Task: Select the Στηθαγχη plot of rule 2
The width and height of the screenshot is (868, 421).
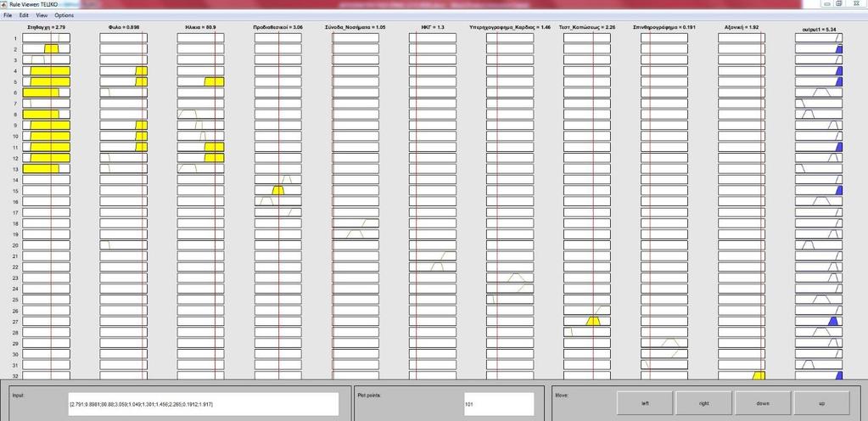Action: click(46, 48)
